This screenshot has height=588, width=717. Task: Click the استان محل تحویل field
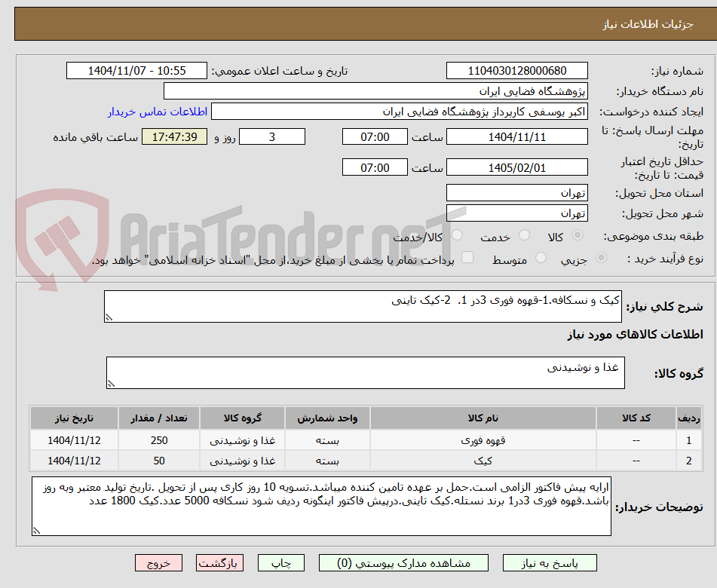(x=516, y=193)
